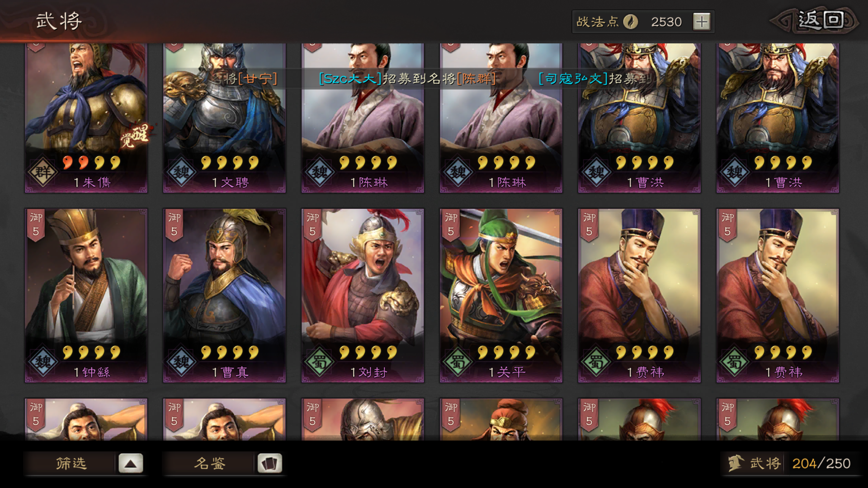
Task: Expand the 筛选 filter arrow
Action: click(131, 463)
